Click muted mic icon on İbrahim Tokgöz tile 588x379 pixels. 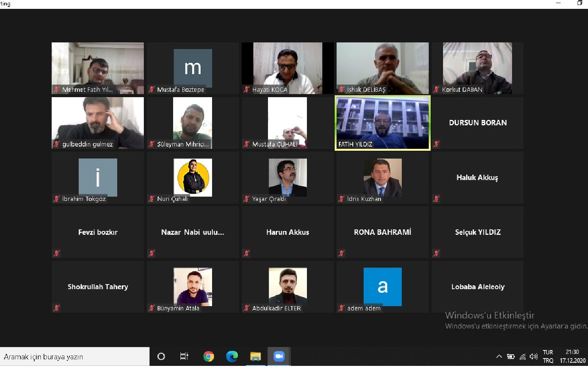click(57, 199)
